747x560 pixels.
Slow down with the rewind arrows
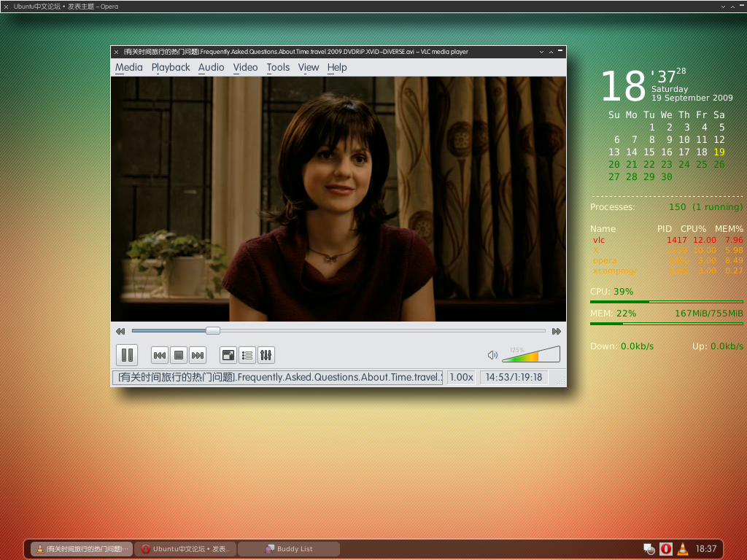[x=120, y=331]
